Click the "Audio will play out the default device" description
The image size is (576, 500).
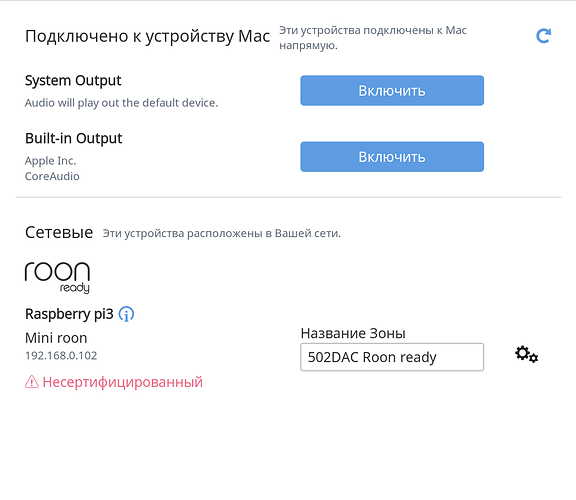(121, 103)
